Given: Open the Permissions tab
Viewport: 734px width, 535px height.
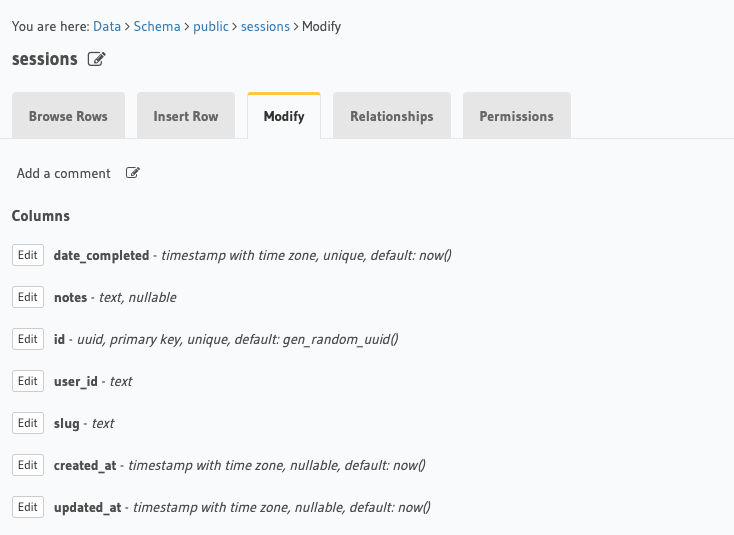Looking at the screenshot, I should pos(516,116).
